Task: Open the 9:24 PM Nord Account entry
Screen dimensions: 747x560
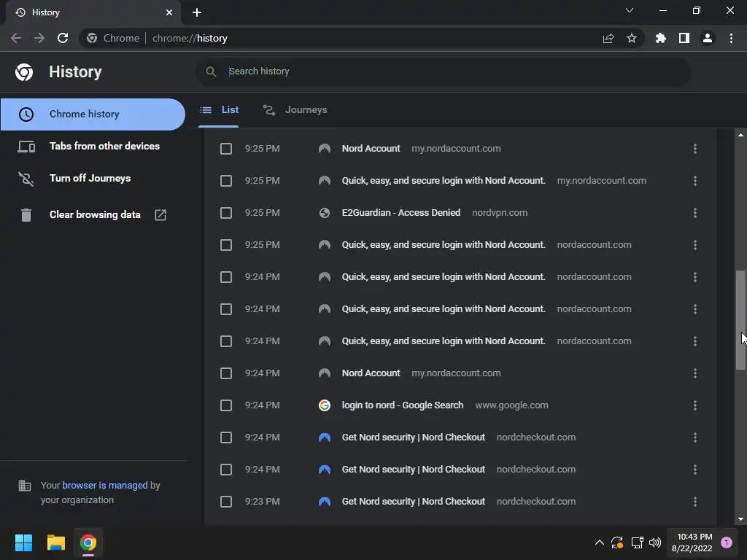Action: coord(371,373)
